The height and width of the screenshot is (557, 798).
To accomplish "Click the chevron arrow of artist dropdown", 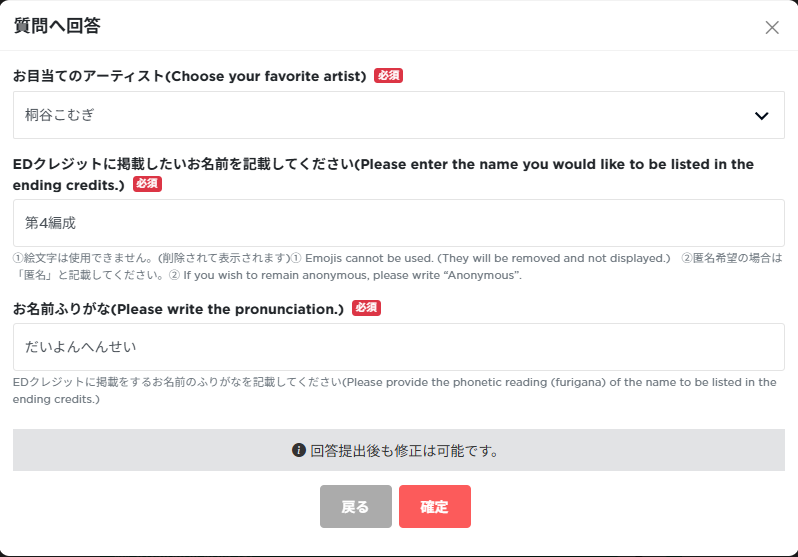I will click(x=761, y=116).
